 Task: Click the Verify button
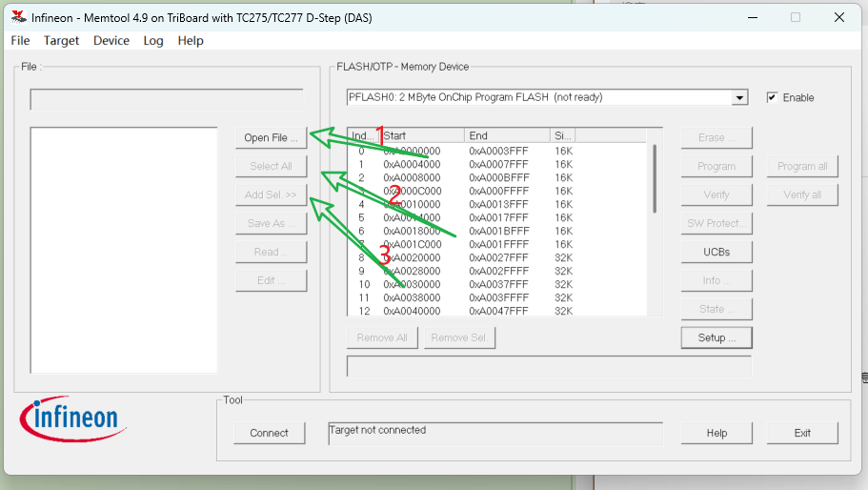pyautogui.click(x=717, y=194)
